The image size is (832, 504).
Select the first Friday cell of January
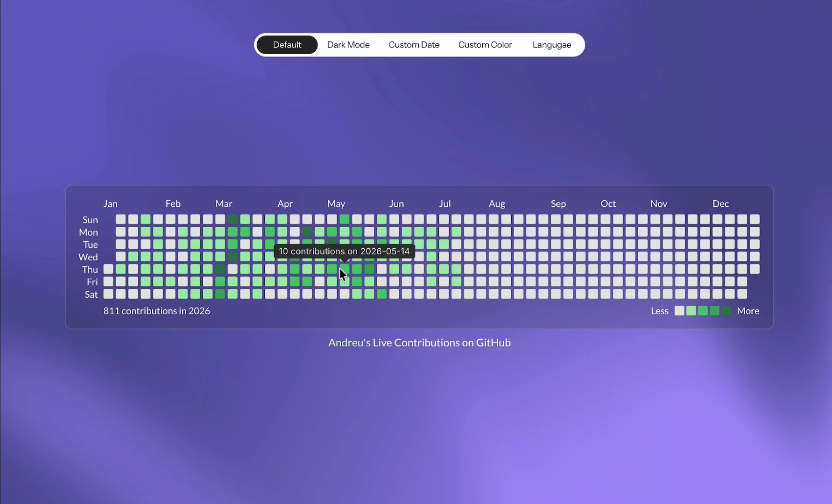108,281
